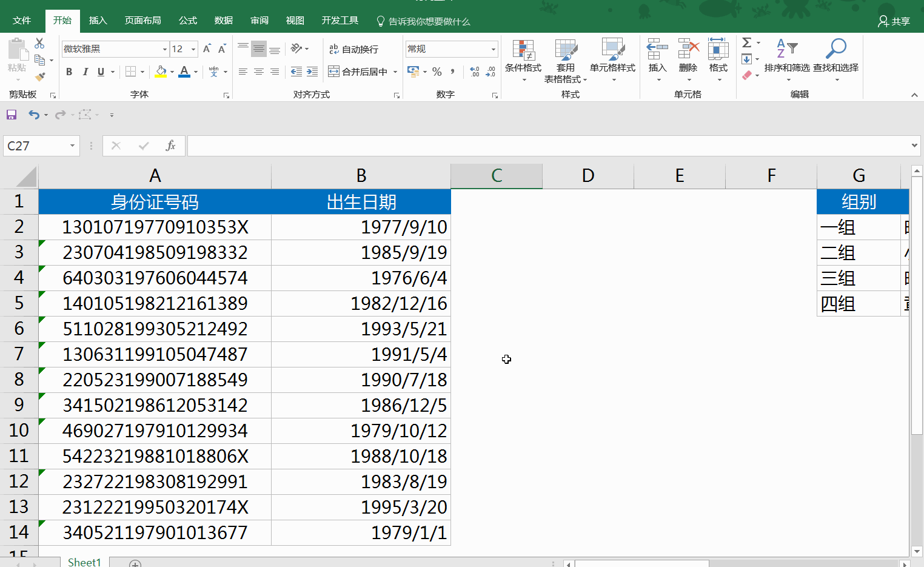The width and height of the screenshot is (924, 567).
Task: Toggle Italic formatting
Action: click(85, 72)
